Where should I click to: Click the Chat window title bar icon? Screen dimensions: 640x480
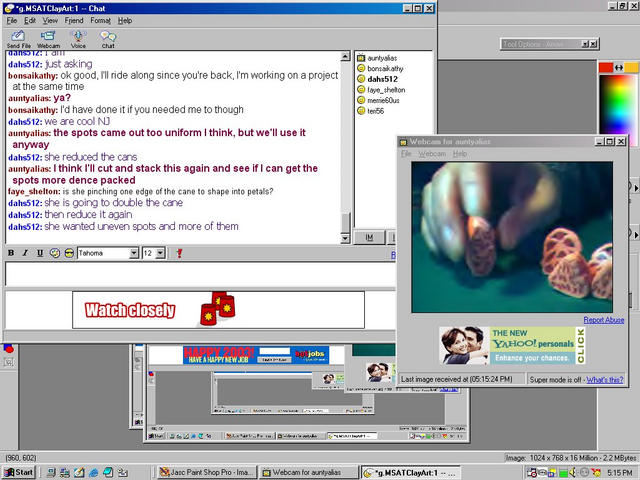click(x=9, y=8)
